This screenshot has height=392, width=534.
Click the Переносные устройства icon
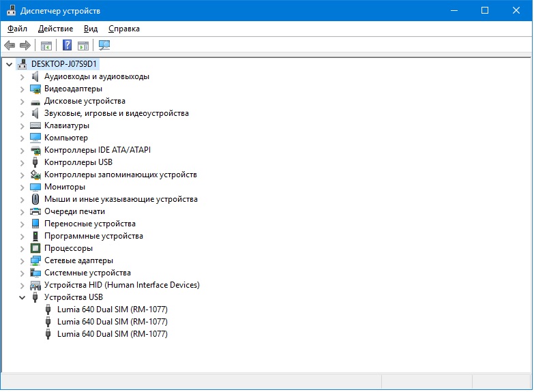coord(35,224)
